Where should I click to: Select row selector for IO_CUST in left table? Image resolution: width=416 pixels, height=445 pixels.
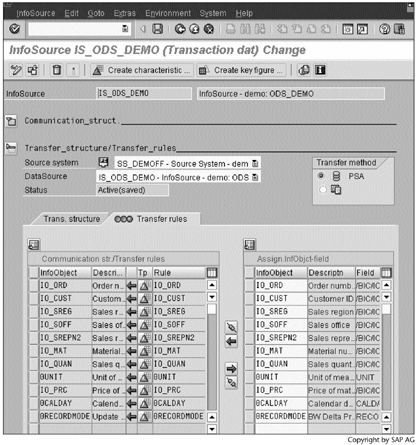(34, 298)
